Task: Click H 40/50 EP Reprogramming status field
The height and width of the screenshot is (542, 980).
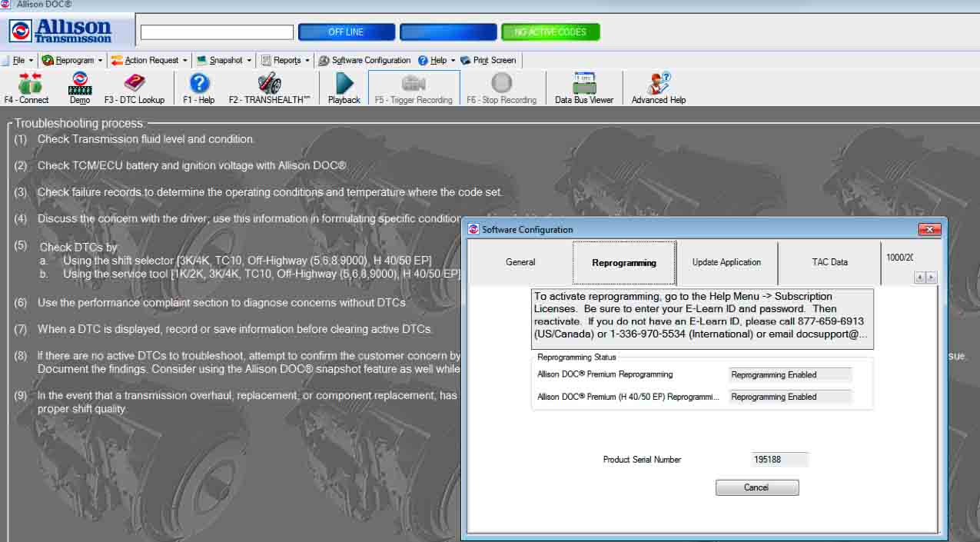Action: click(x=791, y=397)
